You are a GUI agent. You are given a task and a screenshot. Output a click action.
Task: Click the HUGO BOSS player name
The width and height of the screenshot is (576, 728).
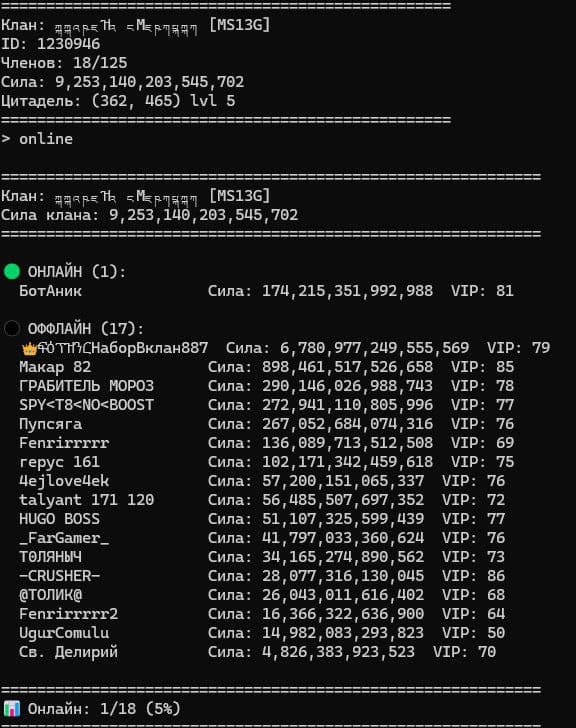pos(59,519)
